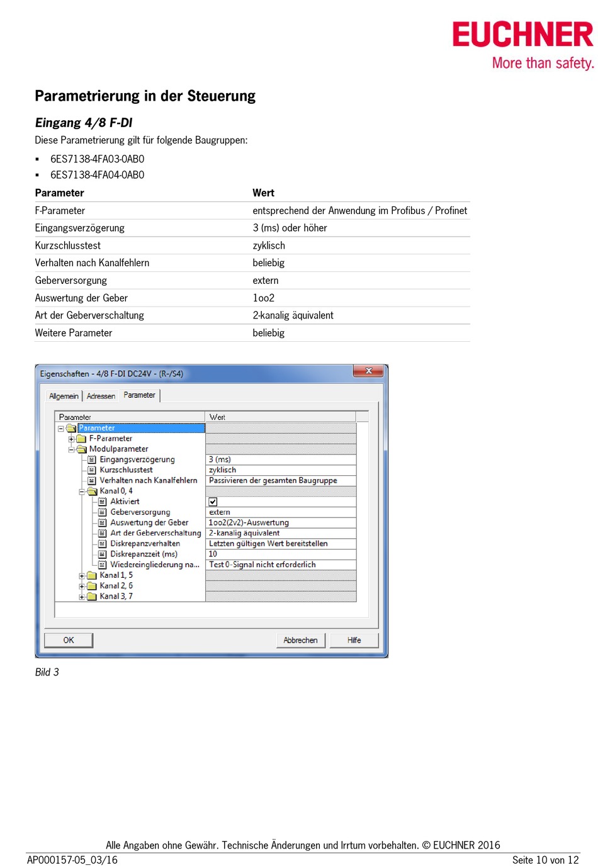Switch to the Adressen tab

101,396
